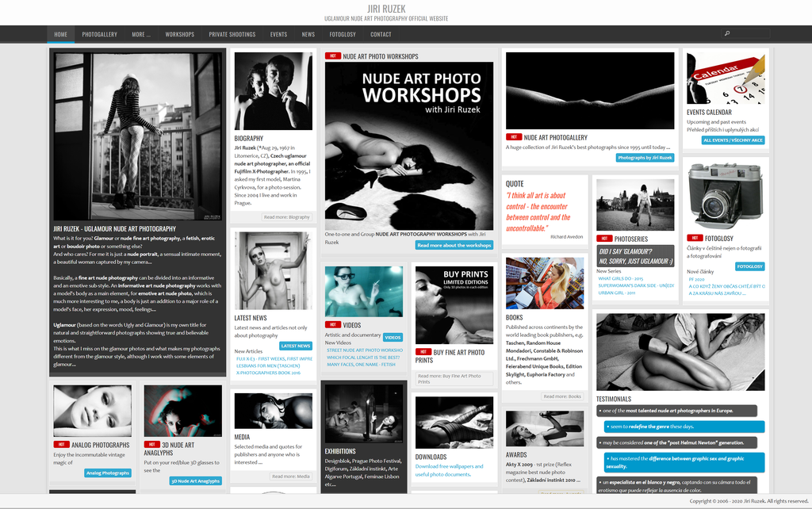Viewport: 812px width, 509px height.
Task: Click the Read more: Biography button
Action: point(287,217)
